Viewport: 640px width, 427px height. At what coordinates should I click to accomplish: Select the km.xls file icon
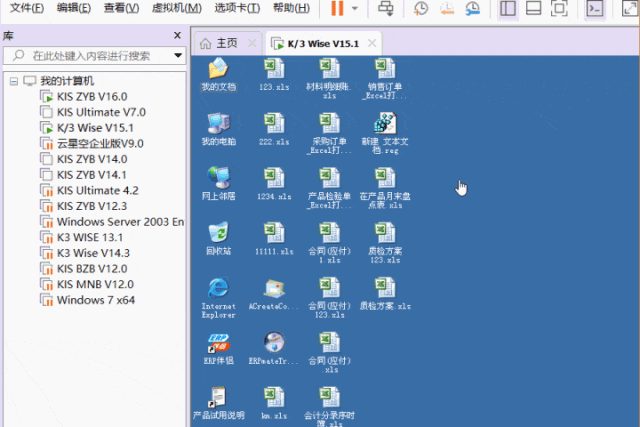click(x=274, y=403)
